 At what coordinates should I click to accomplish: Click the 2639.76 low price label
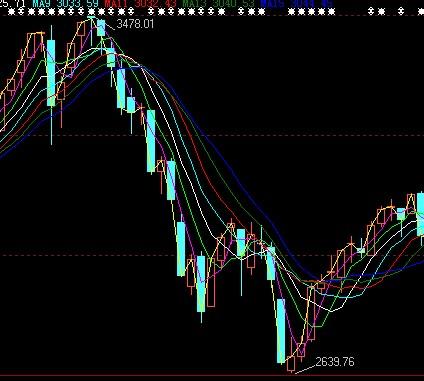coord(335,362)
